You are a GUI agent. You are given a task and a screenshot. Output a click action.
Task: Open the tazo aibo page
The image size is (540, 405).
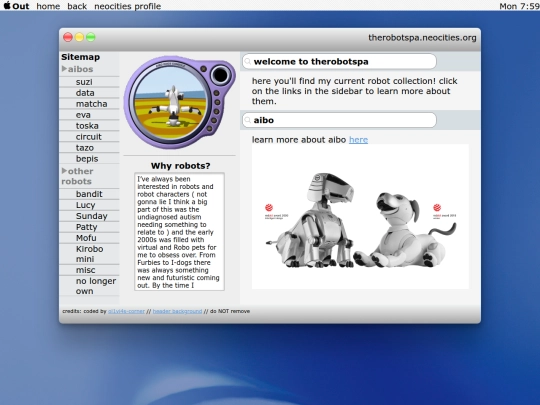pos(85,148)
